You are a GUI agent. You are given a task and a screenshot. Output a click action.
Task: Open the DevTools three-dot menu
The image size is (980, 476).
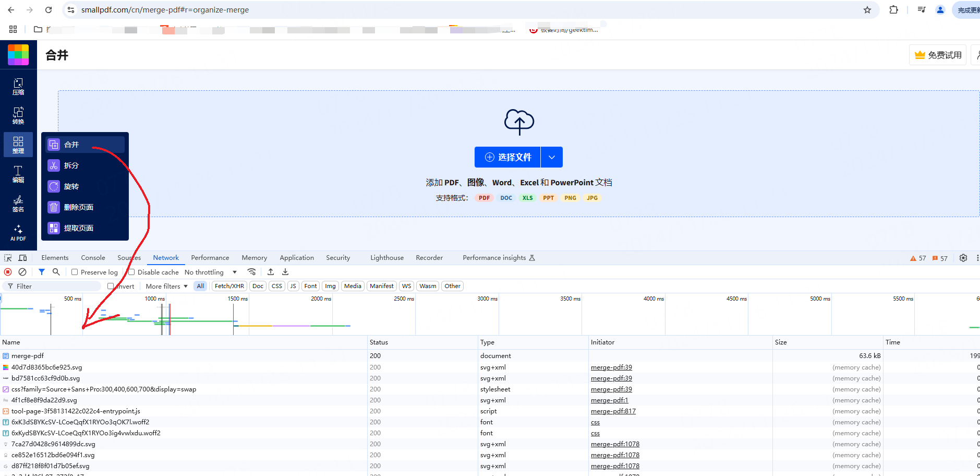coord(977,258)
